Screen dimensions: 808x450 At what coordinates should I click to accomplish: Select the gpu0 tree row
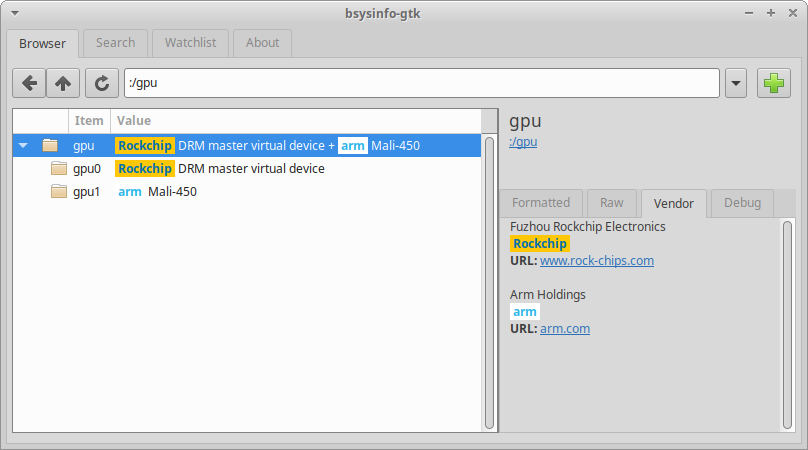tap(247, 169)
